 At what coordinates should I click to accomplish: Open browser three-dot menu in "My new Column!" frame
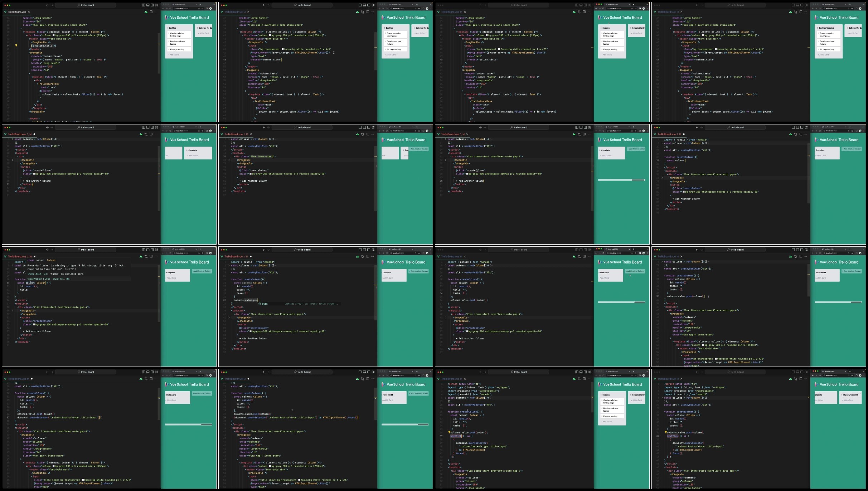pos(864,375)
